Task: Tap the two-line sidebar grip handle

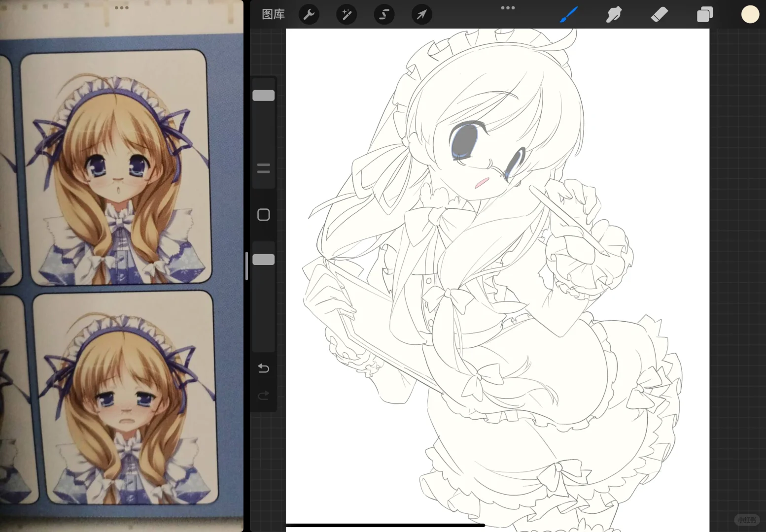Action: pyautogui.click(x=264, y=168)
